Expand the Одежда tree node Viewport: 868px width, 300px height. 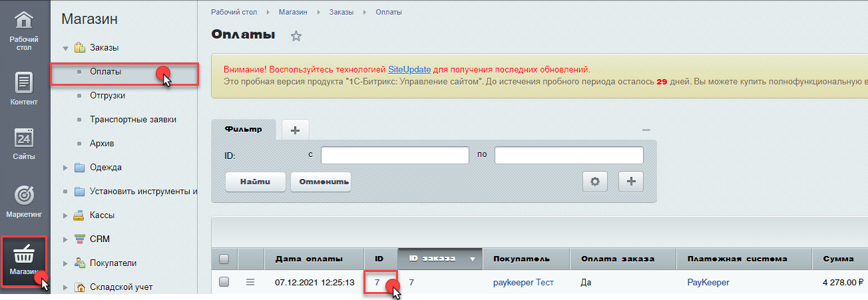(x=65, y=168)
